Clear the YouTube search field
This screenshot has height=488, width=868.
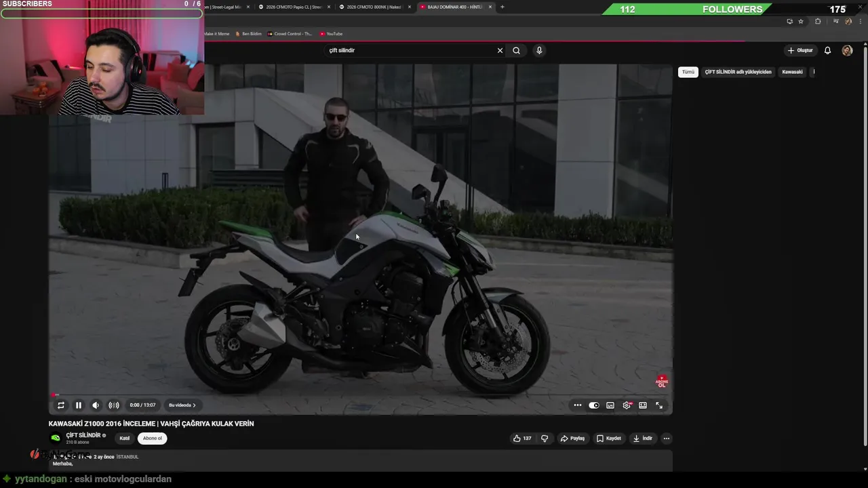click(x=500, y=50)
